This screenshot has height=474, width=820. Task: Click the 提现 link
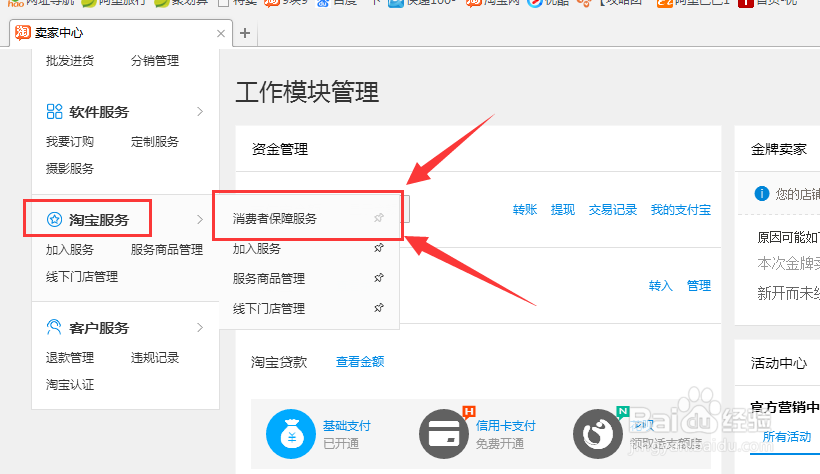coord(563,210)
